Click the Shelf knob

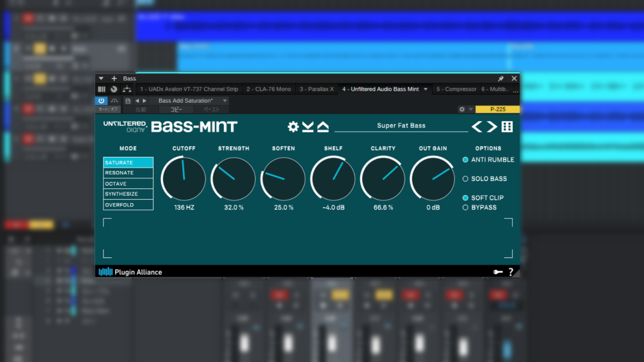tap(333, 178)
